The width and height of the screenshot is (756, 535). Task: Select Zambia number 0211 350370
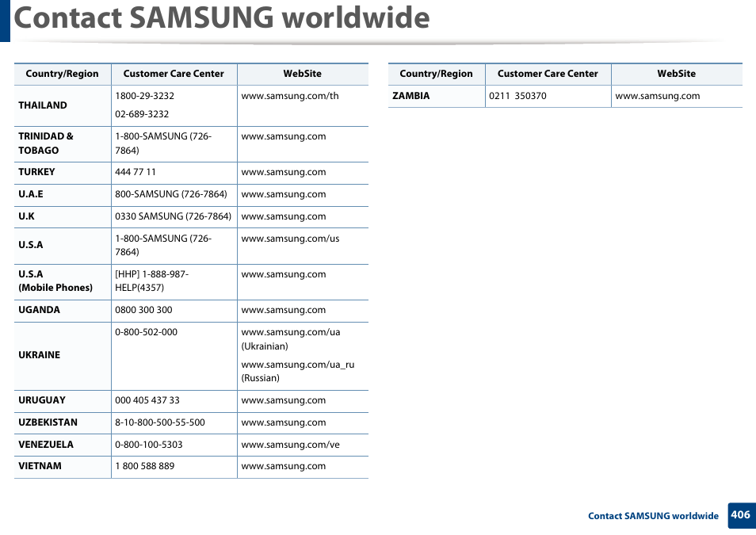[517, 96]
